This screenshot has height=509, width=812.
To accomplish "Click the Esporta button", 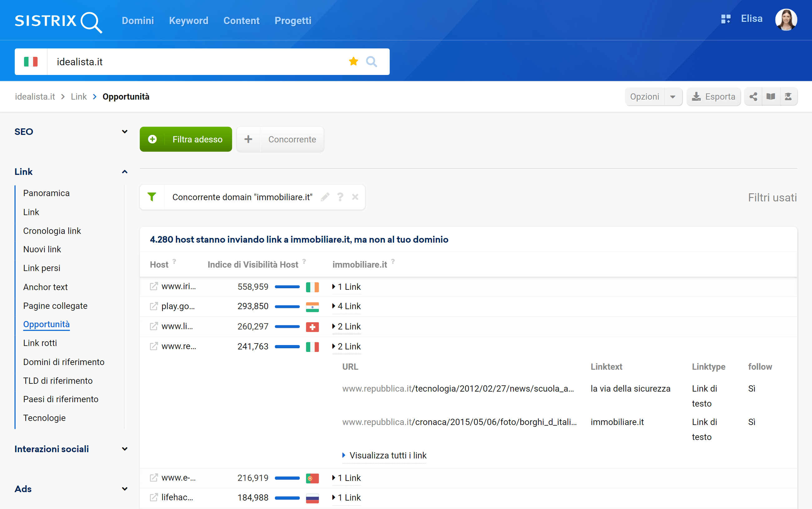I will tap(713, 97).
